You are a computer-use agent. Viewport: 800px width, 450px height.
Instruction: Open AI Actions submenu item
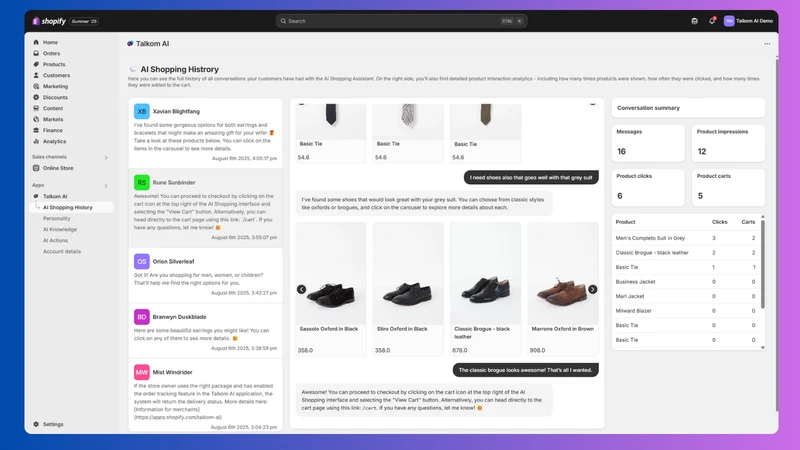[x=55, y=240]
